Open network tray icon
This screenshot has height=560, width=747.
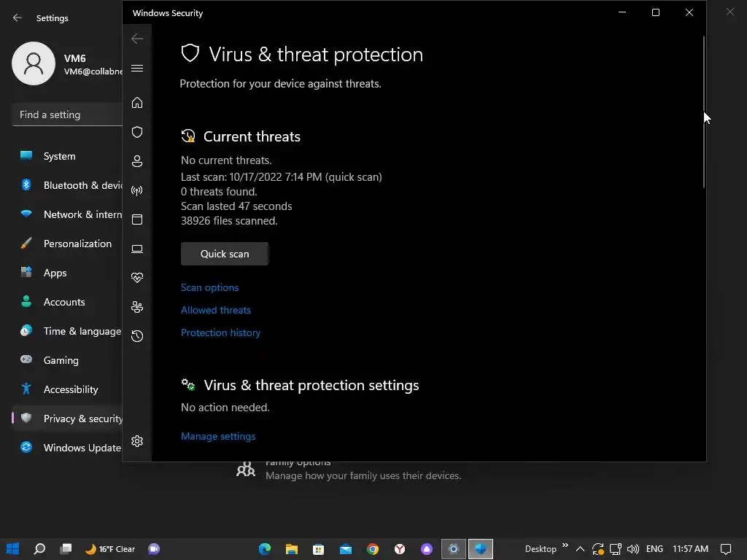tap(616, 549)
